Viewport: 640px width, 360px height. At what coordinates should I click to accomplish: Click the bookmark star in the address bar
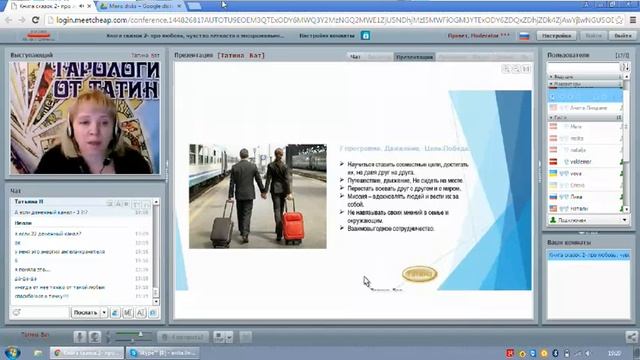pyautogui.click(x=619, y=20)
